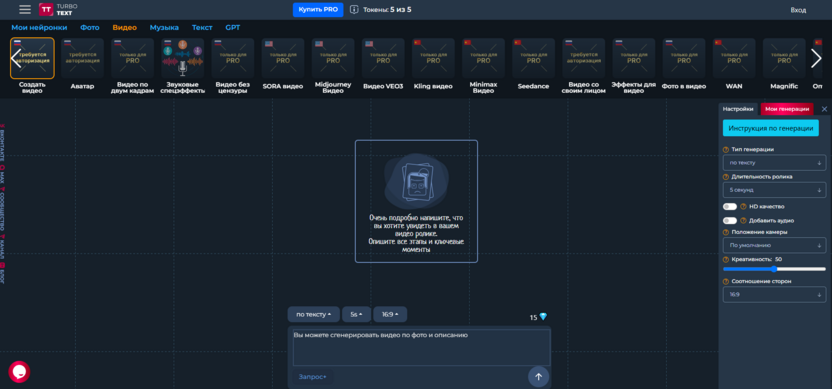This screenshot has height=389, width=832.
Task: Open the ВКонтакте side link
Action: (3, 144)
